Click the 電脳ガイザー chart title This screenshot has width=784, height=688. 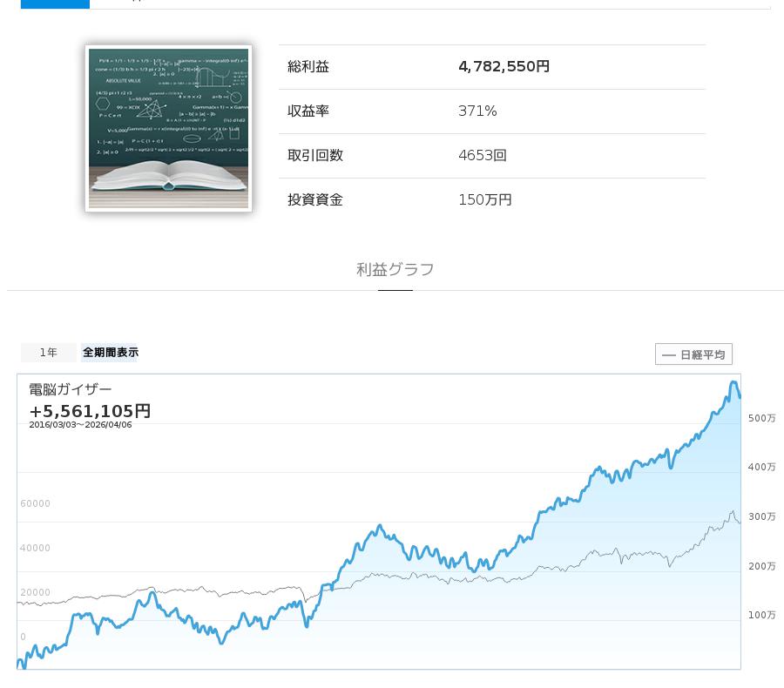pos(71,389)
